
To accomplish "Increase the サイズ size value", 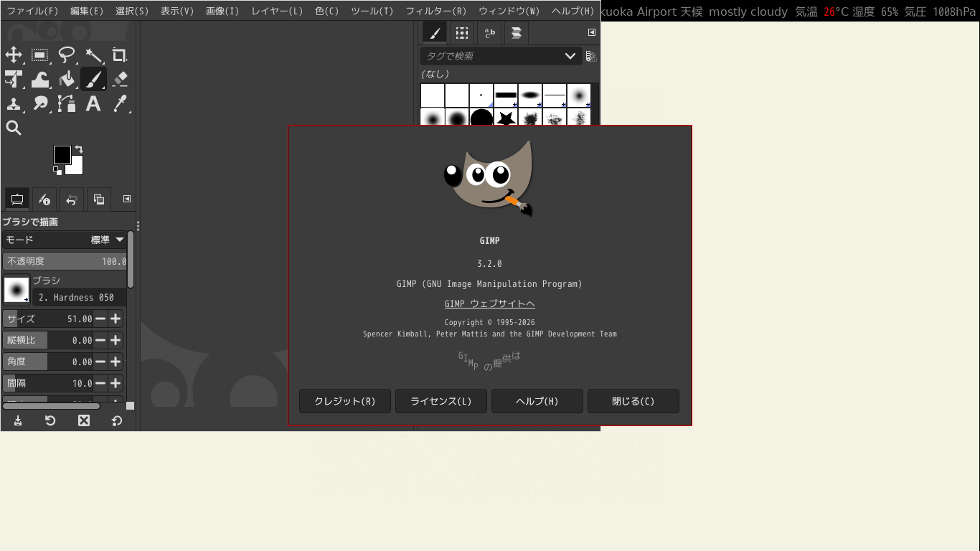I will (116, 319).
